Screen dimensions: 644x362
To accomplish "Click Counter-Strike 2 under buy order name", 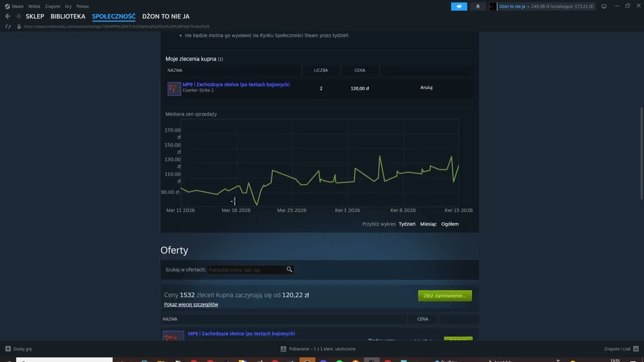I will point(198,90).
